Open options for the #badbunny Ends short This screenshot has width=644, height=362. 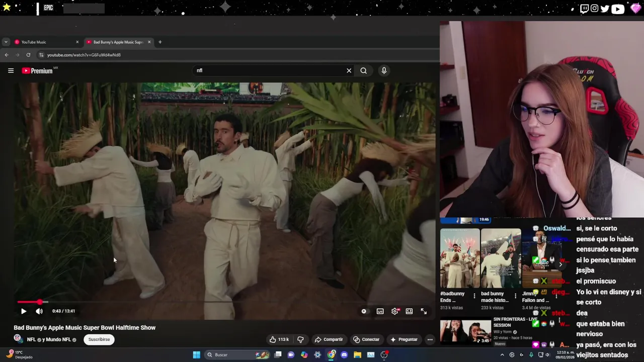point(474,296)
